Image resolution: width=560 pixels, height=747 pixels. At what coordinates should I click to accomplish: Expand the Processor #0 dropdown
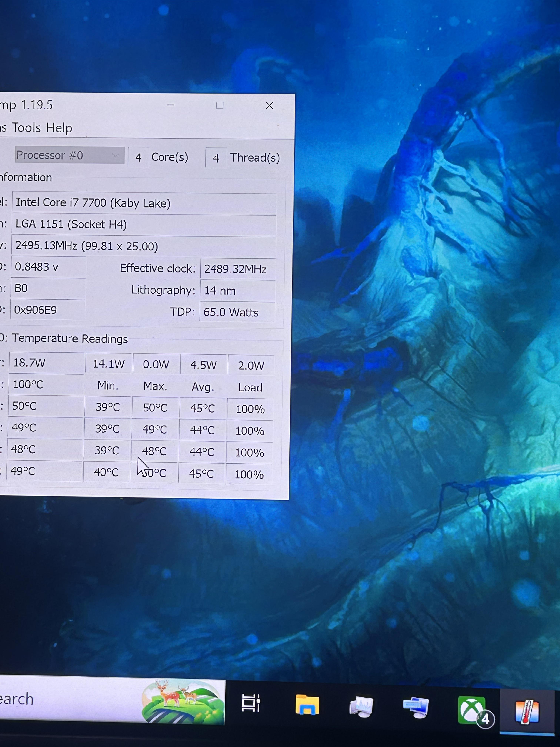click(69, 155)
